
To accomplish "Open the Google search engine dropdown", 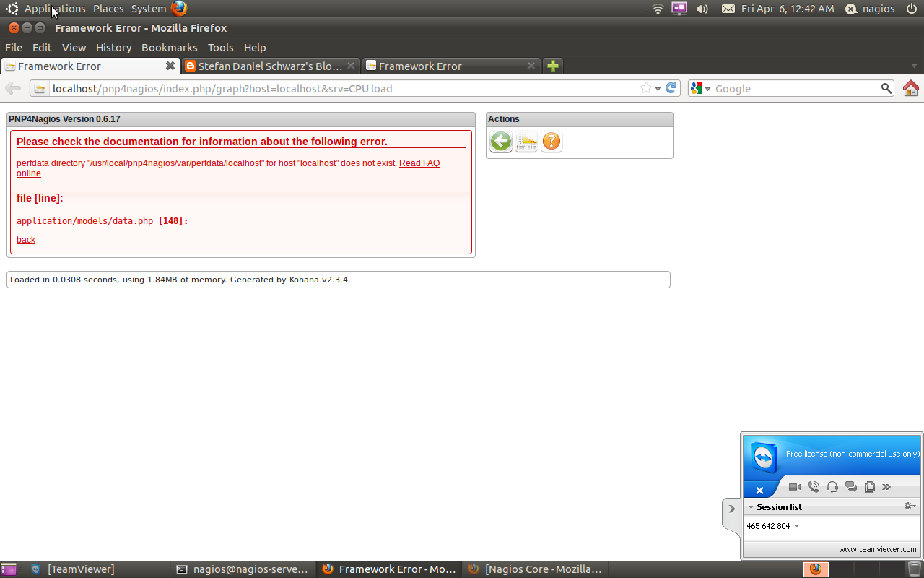I will tap(708, 88).
